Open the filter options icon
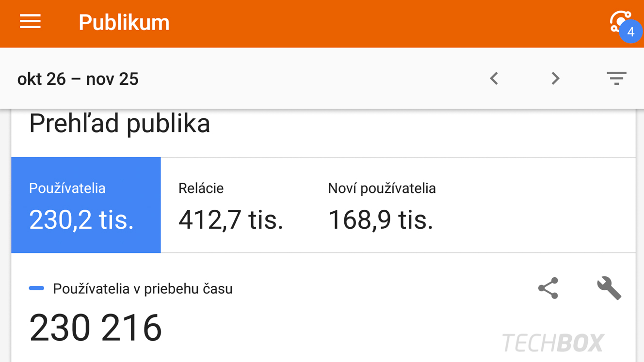The height and width of the screenshot is (362, 644). [x=616, y=78]
